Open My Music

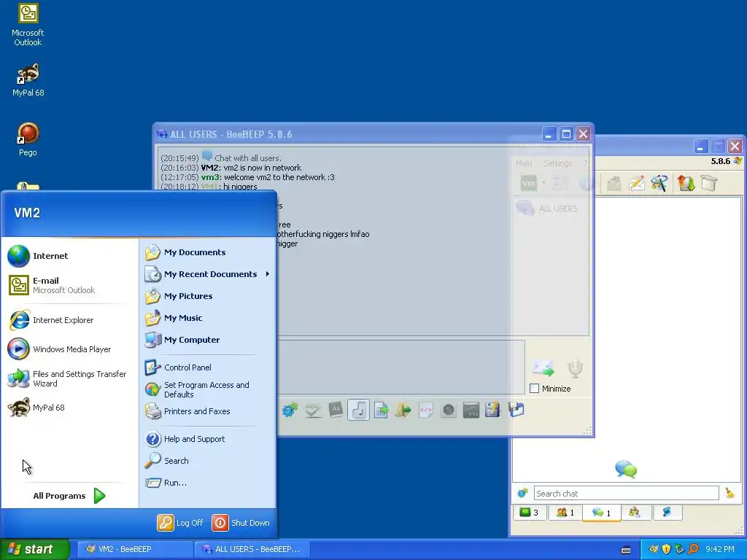click(x=208, y=318)
